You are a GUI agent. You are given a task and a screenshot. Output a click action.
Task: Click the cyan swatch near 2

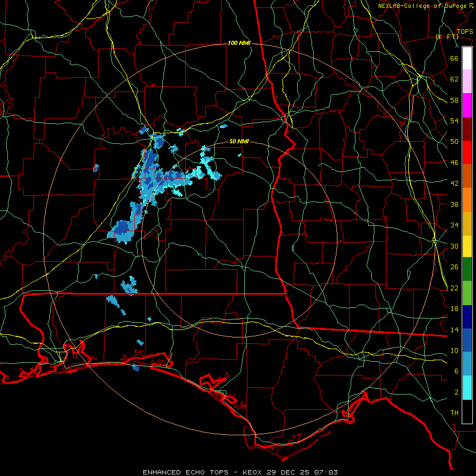[x=467, y=388]
